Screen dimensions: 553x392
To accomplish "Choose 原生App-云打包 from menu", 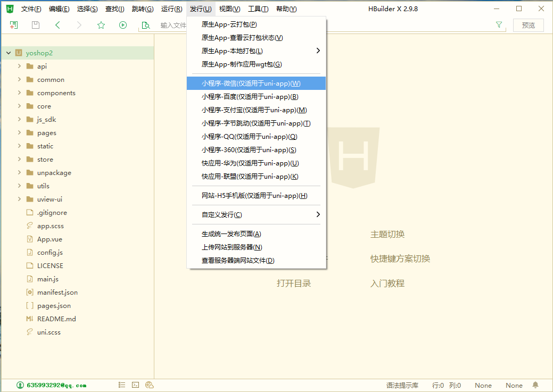I will (x=257, y=24).
